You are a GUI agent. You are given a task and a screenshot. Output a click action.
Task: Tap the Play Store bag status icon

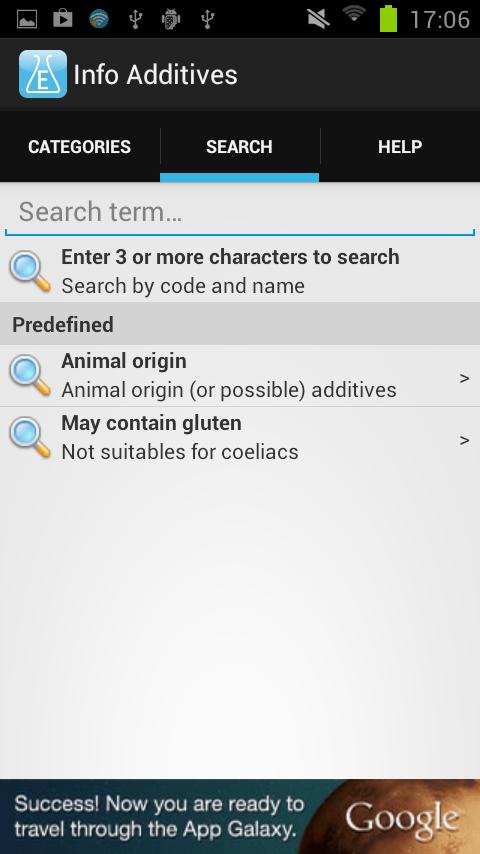63,19
